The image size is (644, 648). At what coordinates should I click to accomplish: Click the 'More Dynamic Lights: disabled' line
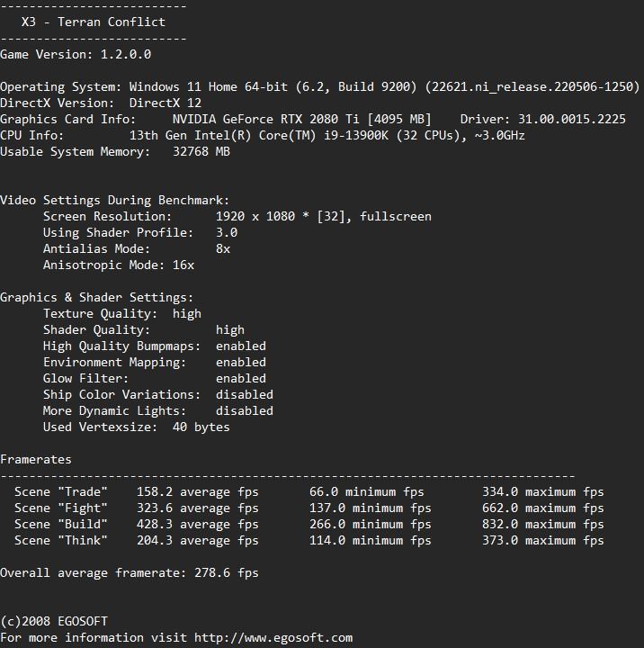click(x=158, y=410)
